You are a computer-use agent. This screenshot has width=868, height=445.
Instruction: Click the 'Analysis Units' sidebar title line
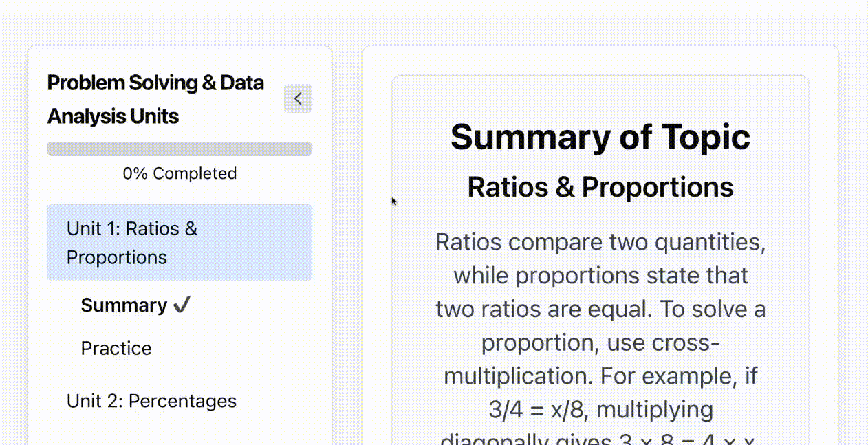point(113,116)
